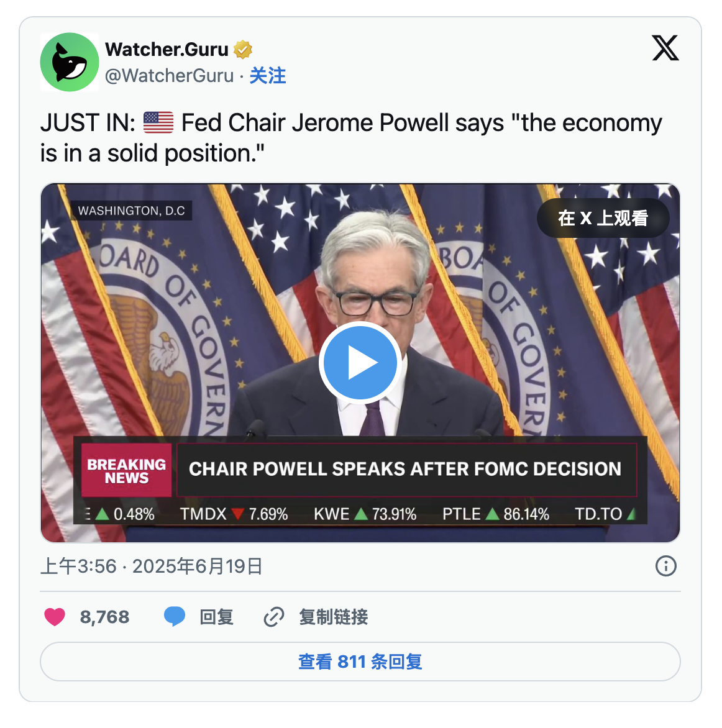Click the chain link copy icon

pyautogui.click(x=274, y=617)
